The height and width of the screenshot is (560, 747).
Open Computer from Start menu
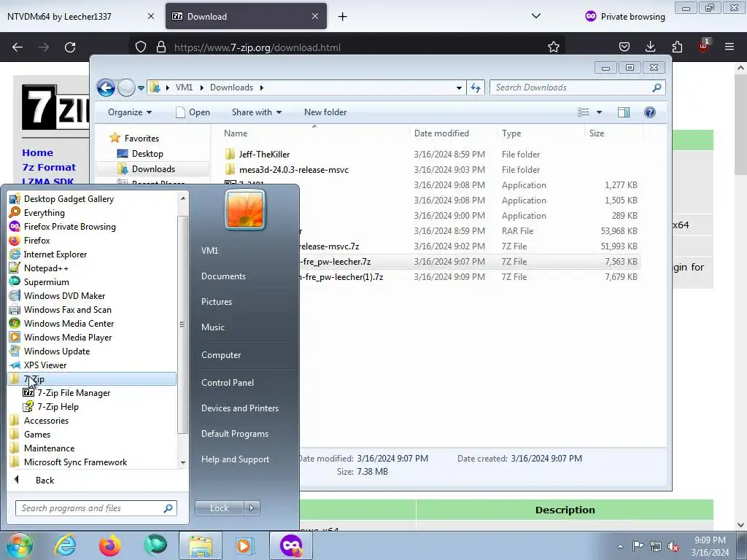click(x=221, y=355)
